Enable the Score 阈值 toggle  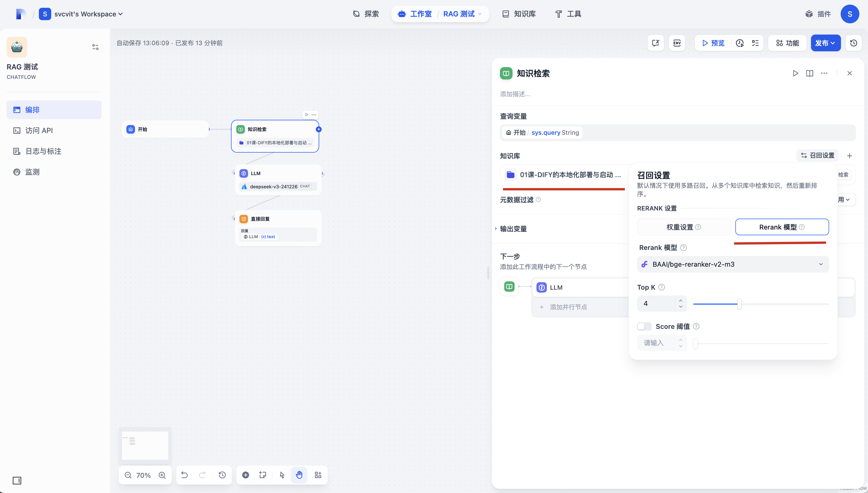coord(644,326)
